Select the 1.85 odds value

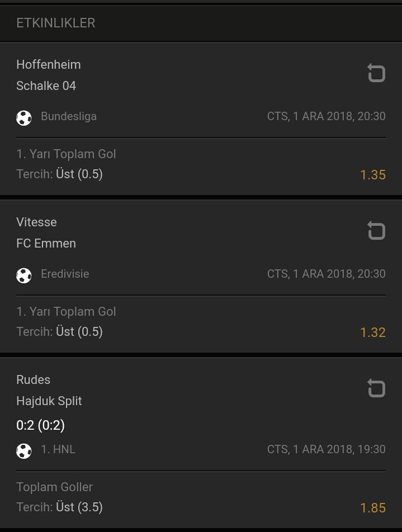(x=372, y=508)
